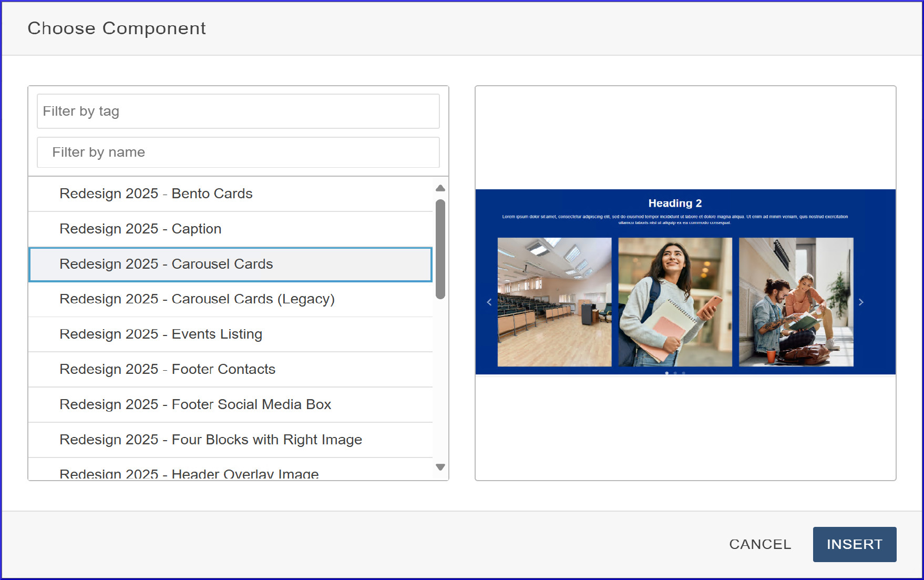Screen dimensions: 924x580
Task: Click the carousel next arrow in preview
Action: point(861,302)
